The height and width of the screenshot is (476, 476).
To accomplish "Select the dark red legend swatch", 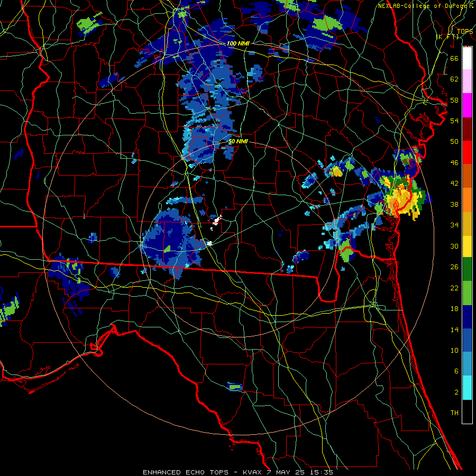I will click(x=467, y=129).
